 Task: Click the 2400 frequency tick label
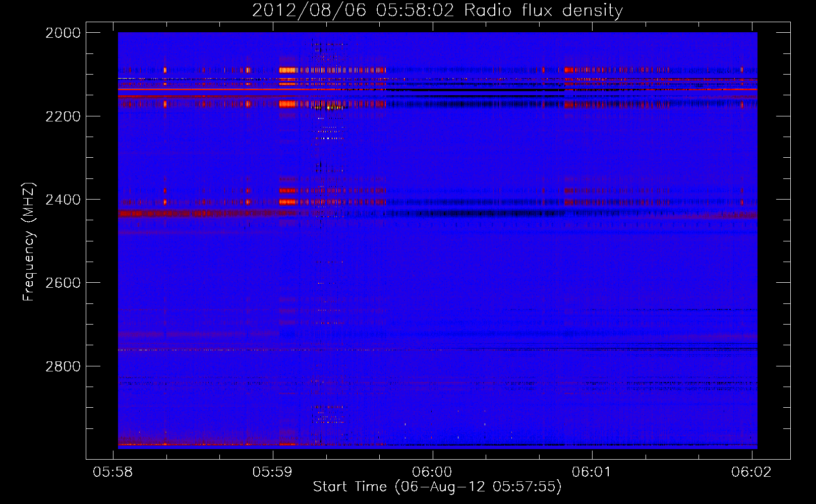click(63, 200)
